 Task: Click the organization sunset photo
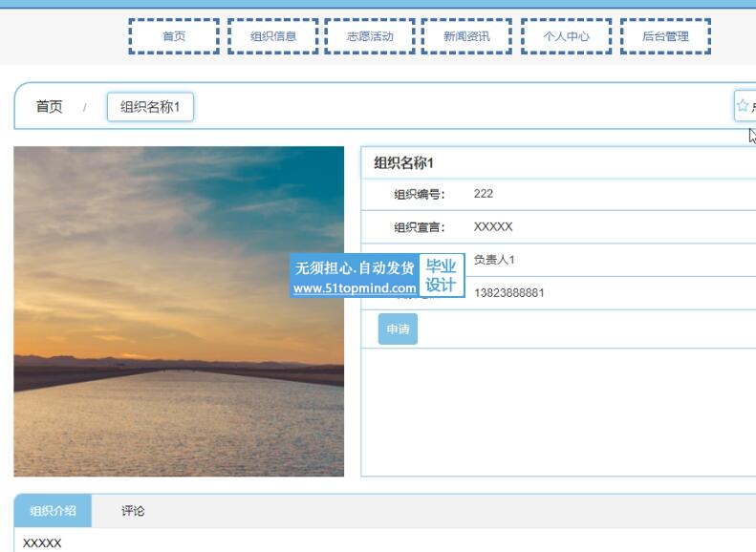(179, 311)
